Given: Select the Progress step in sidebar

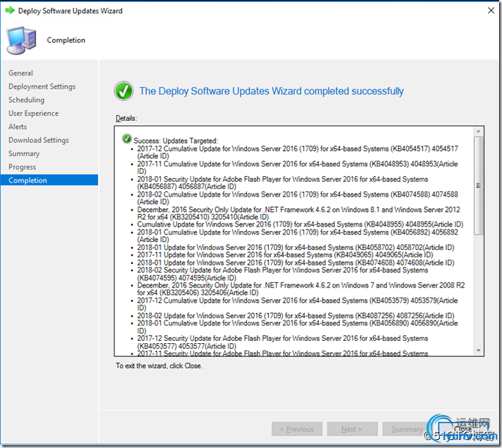Looking at the screenshot, I should pyautogui.click(x=22, y=167).
